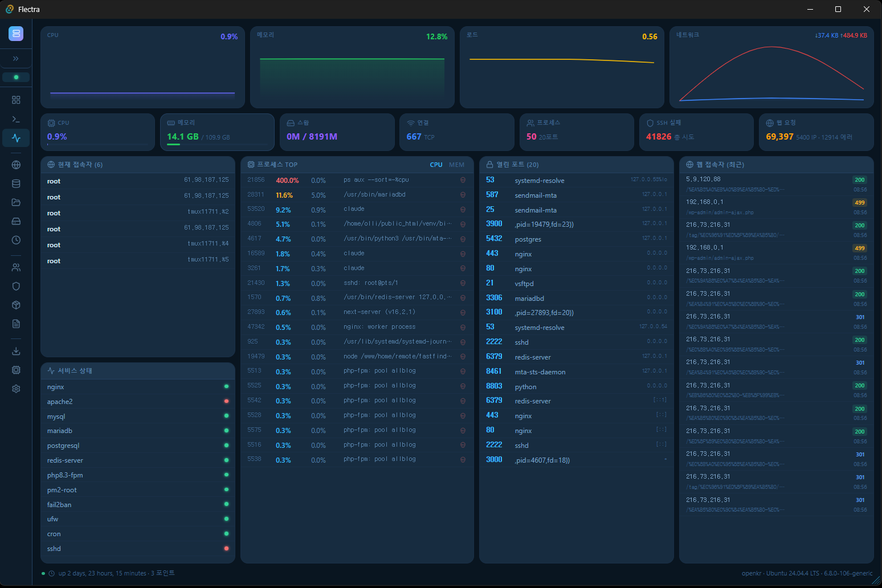Click the SSH 실패 stat card
Image resolution: width=882 pixels, height=588 pixels.
696,132
